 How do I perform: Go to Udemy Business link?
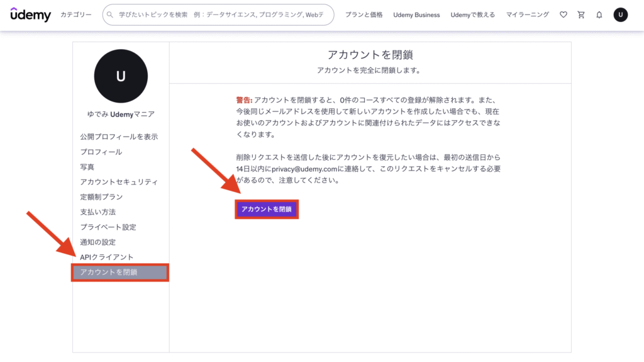416,14
